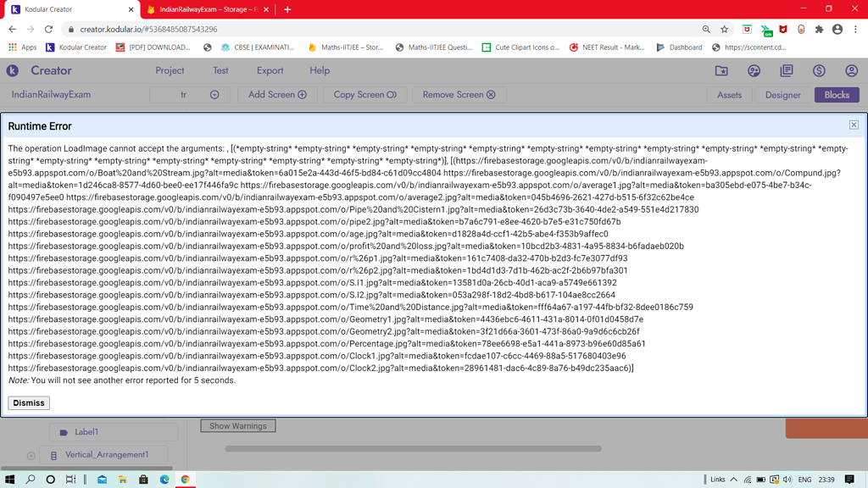Open the Chrome profile avatar icon
The height and width of the screenshot is (488, 868).
tap(837, 29)
